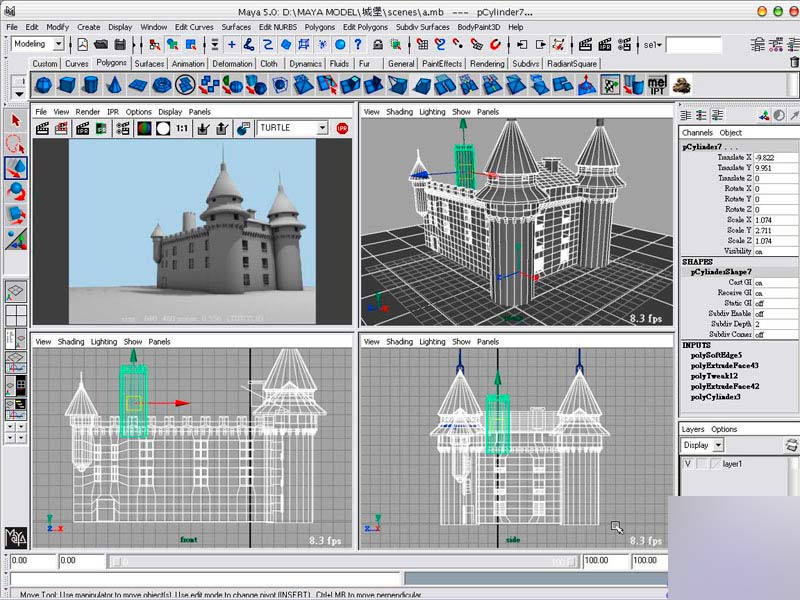Save the scene with the floppy disk icon
The image size is (800, 600).
(x=120, y=45)
